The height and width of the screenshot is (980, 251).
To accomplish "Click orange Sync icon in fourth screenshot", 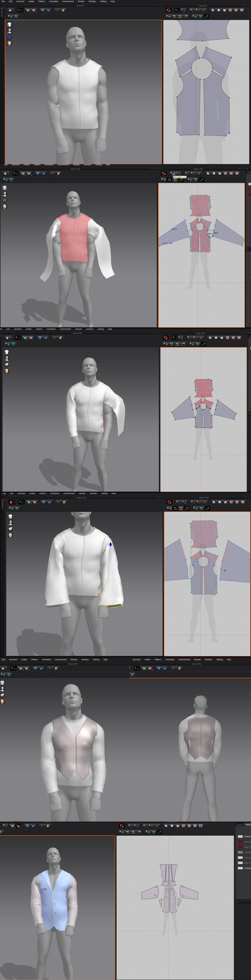I will point(169,502).
